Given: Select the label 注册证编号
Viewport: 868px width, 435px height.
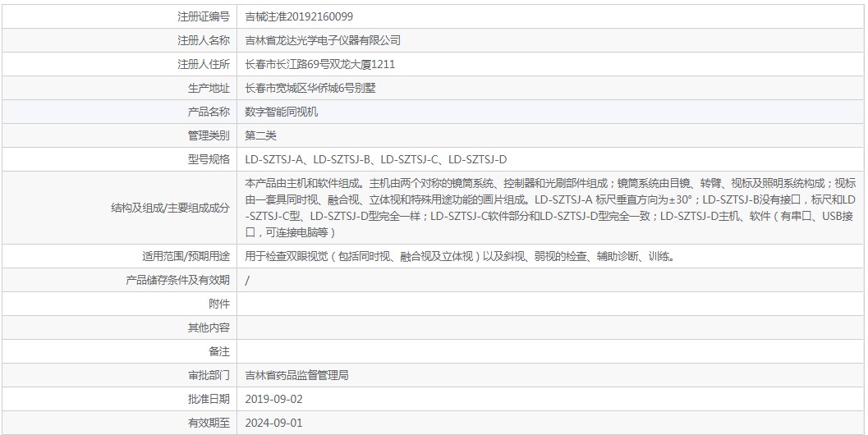Looking at the screenshot, I should (203, 16).
